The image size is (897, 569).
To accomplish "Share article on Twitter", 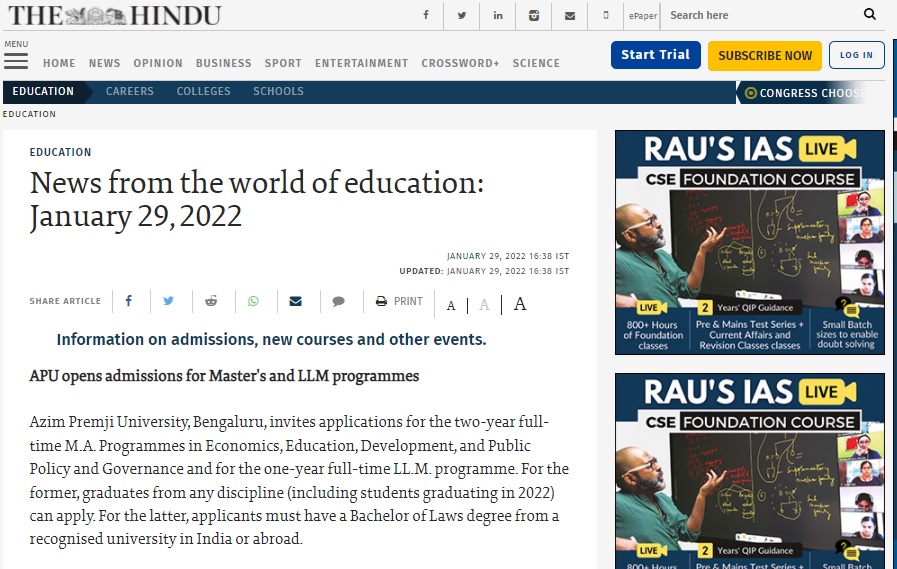I will [x=168, y=301].
